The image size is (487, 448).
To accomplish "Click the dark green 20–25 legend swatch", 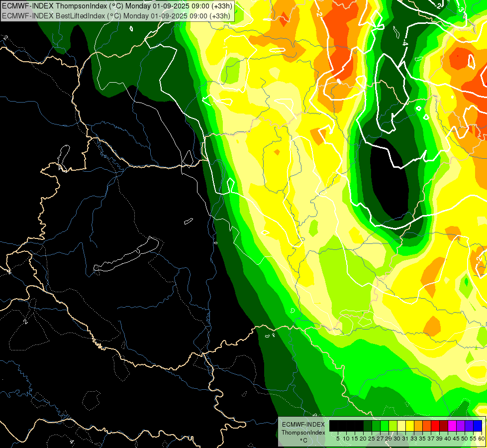I will [x=368, y=426].
